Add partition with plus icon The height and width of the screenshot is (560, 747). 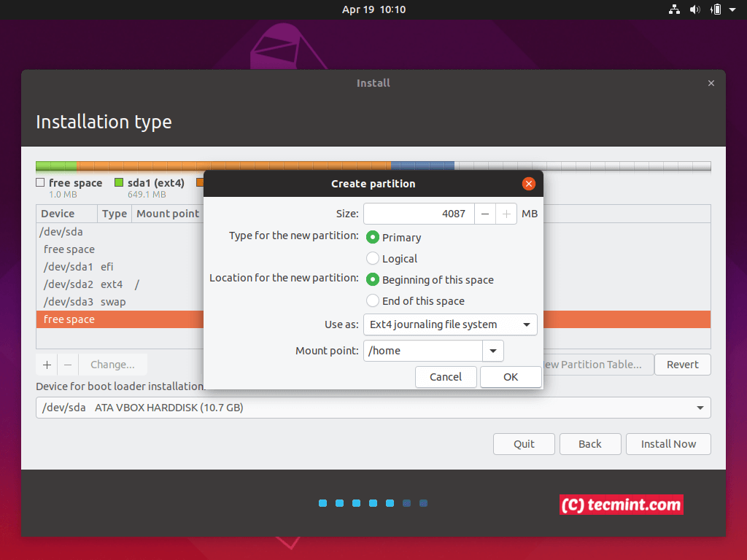coord(47,365)
